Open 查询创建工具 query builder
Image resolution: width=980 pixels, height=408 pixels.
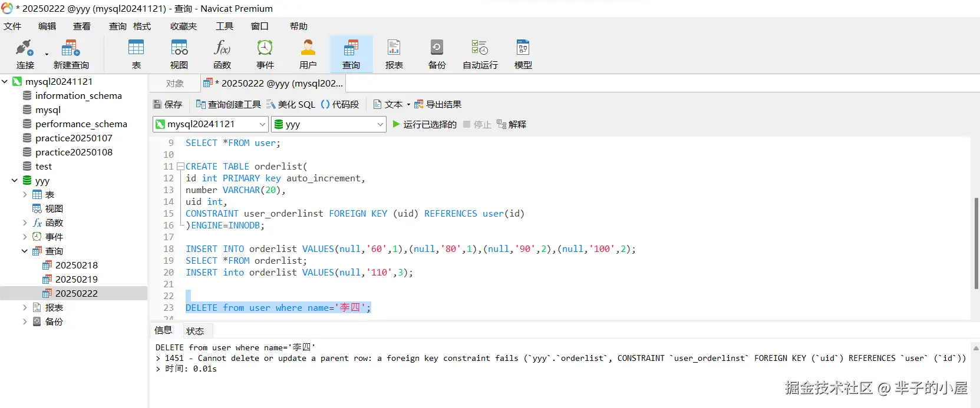(x=229, y=104)
